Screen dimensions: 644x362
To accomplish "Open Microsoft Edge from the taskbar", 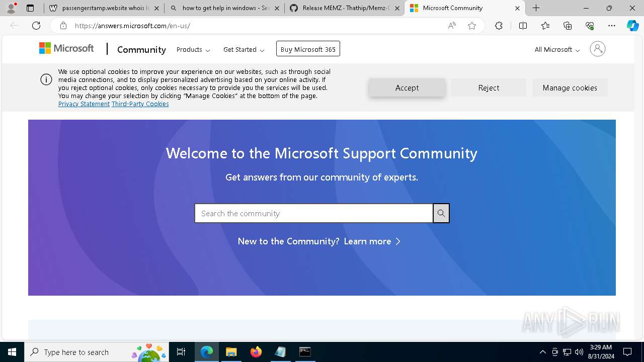I will pyautogui.click(x=207, y=352).
